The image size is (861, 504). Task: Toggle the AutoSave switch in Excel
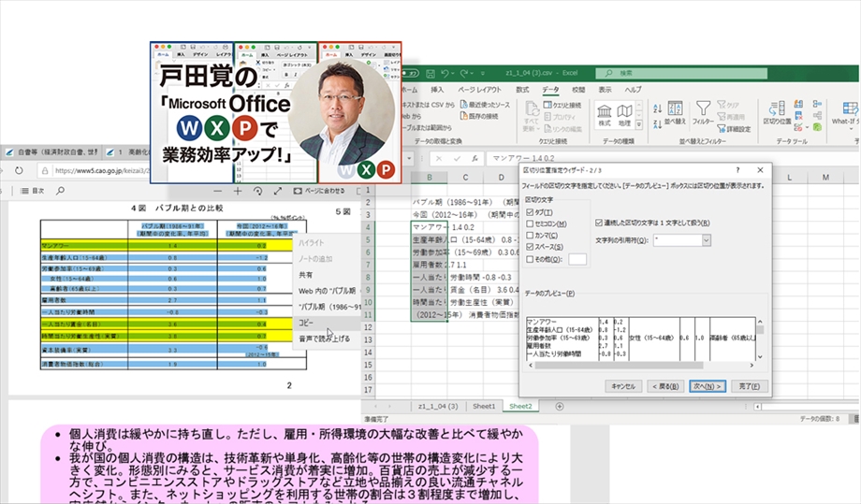tap(409, 73)
